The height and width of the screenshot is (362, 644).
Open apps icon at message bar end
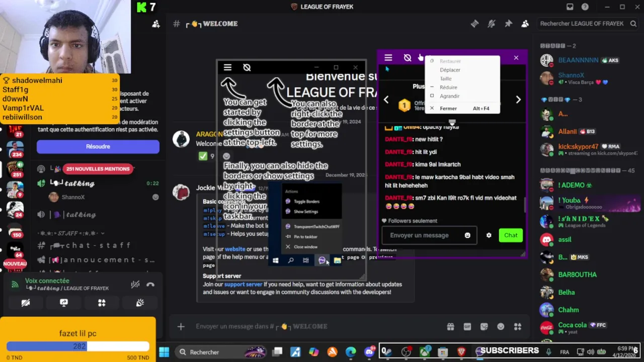pyautogui.click(x=518, y=326)
